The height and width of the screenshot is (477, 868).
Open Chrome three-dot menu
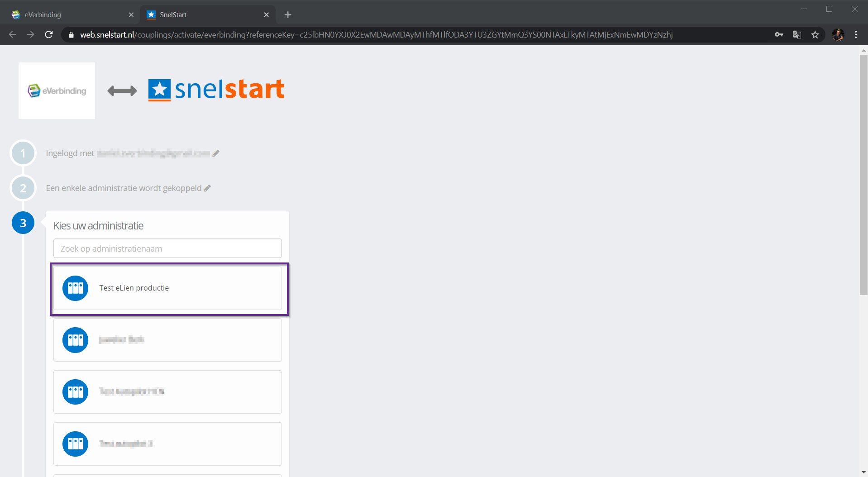pyautogui.click(x=856, y=34)
